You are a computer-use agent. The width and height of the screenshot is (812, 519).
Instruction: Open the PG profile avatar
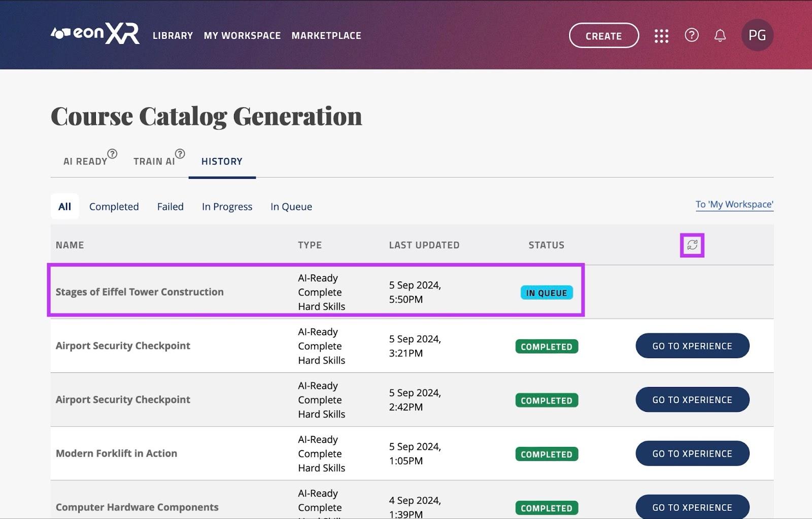757,35
